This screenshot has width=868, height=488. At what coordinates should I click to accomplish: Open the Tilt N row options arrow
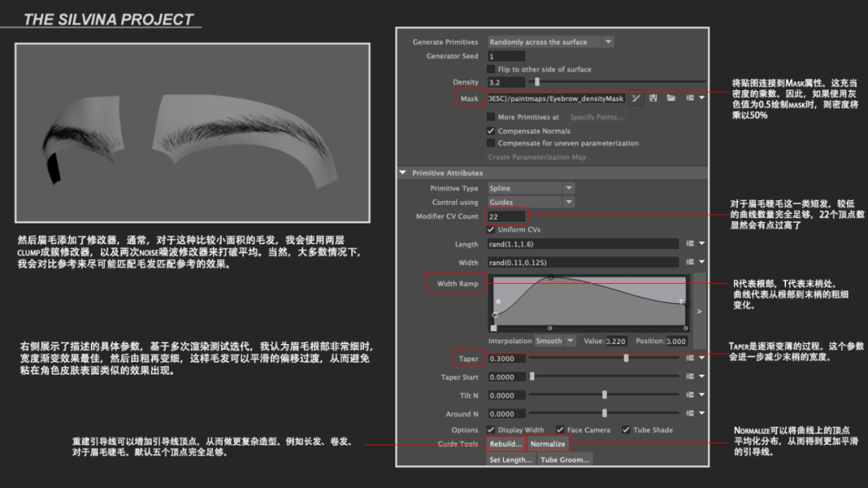[x=702, y=395]
